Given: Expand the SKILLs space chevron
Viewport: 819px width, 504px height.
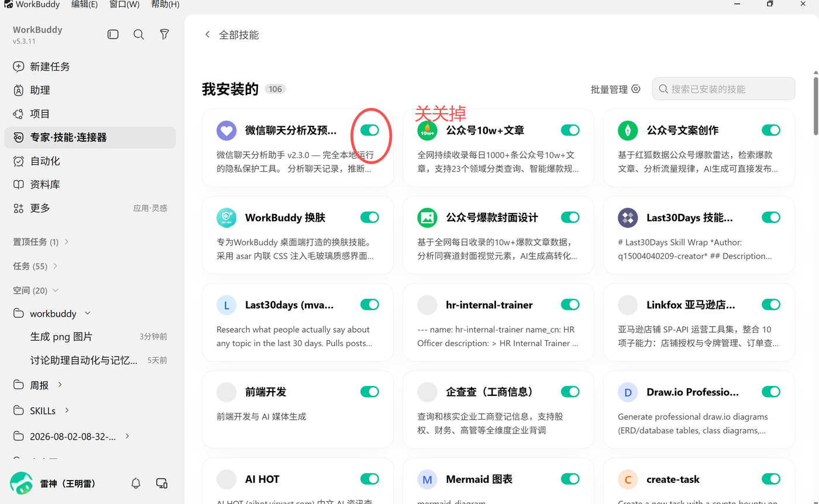Looking at the screenshot, I should click(x=67, y=410).
